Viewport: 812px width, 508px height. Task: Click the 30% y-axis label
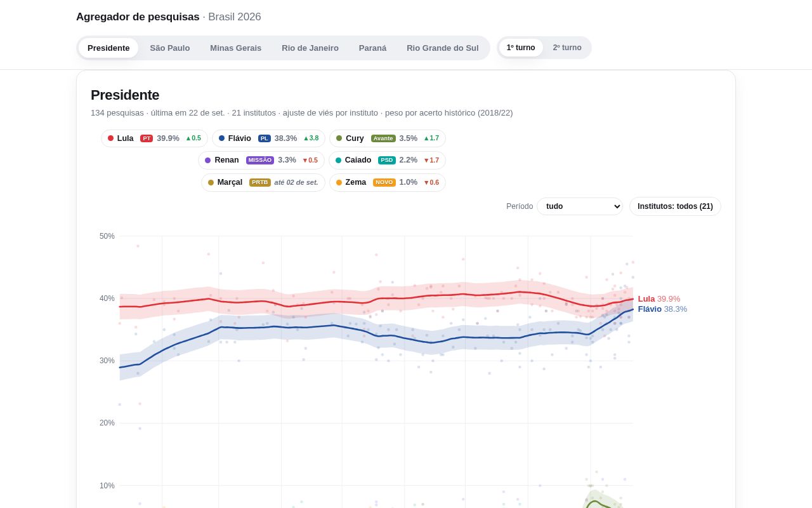(x=107, y=361)
